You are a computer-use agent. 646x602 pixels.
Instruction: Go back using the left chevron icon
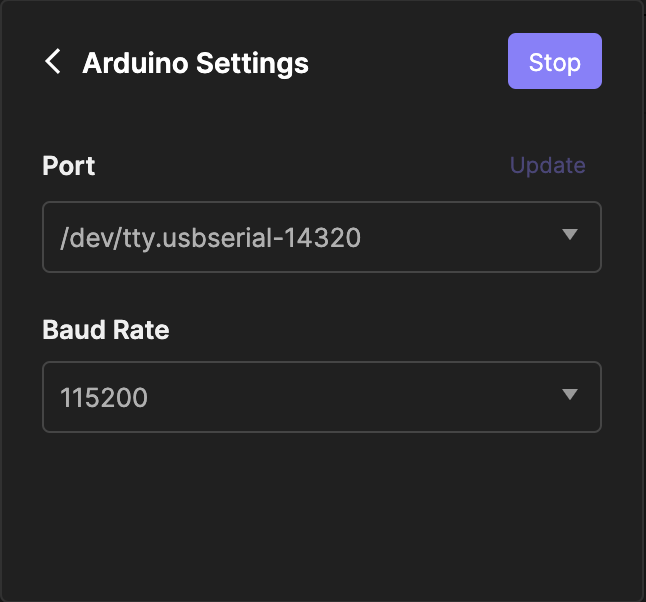point(53,62)
